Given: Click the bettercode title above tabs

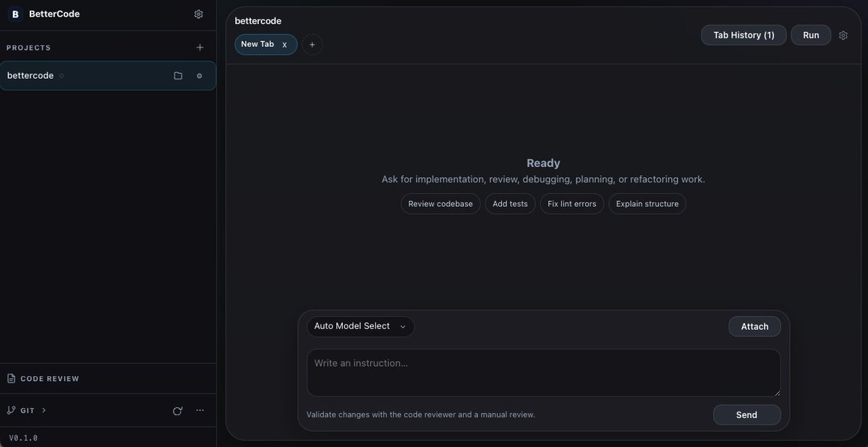Looking at the screenshot, I should [x=258, y=21].
